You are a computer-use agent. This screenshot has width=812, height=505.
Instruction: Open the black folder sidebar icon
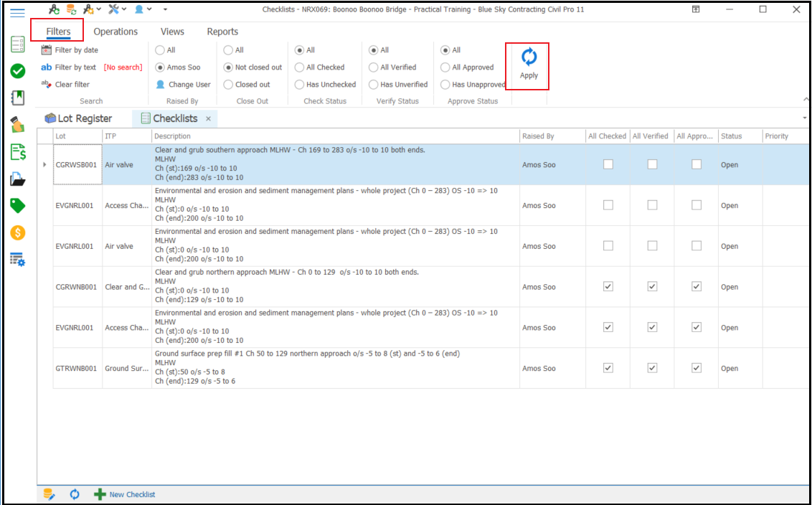click(18, 179)
